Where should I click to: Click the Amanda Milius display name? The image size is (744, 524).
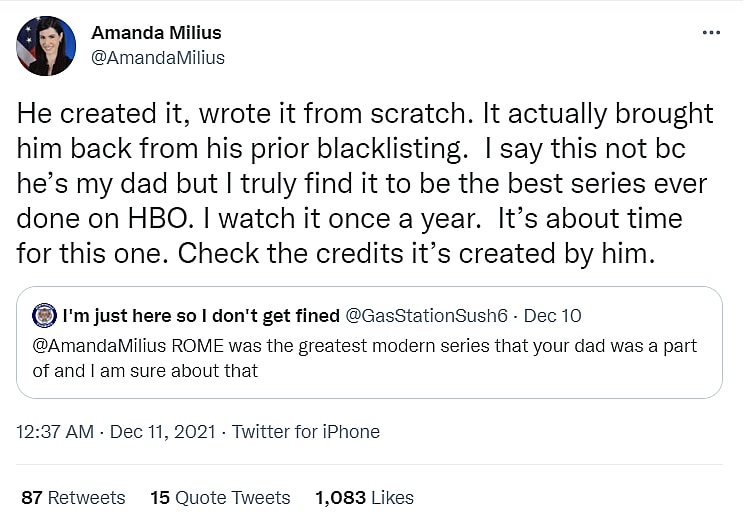[x=156, y=33]
